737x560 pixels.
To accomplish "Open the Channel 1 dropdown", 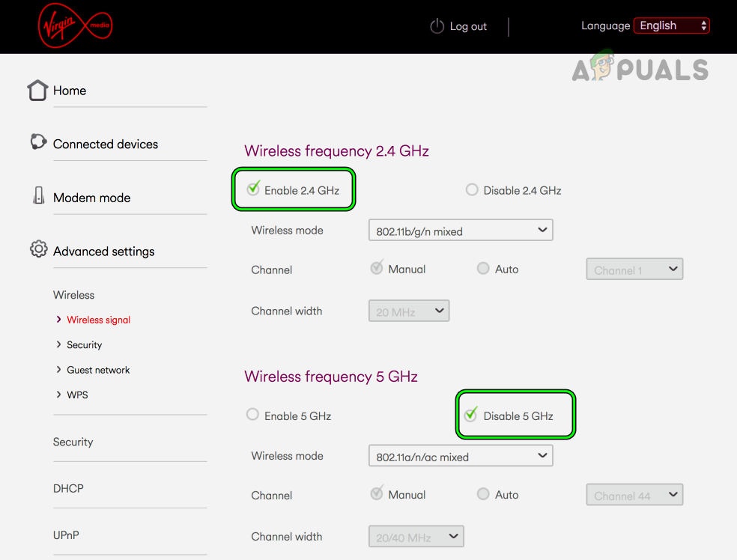I will tap(634, 269).
